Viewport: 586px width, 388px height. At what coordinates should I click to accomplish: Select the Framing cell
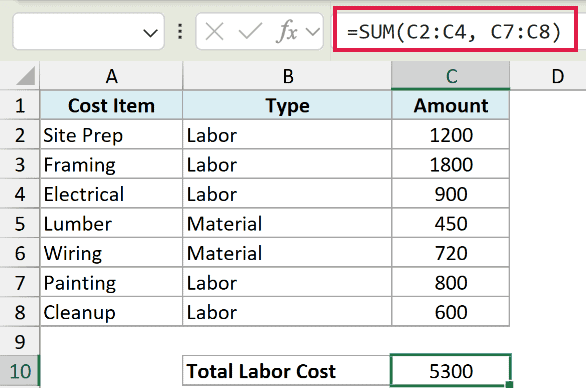pyautogui.click(x=111, y=164)
